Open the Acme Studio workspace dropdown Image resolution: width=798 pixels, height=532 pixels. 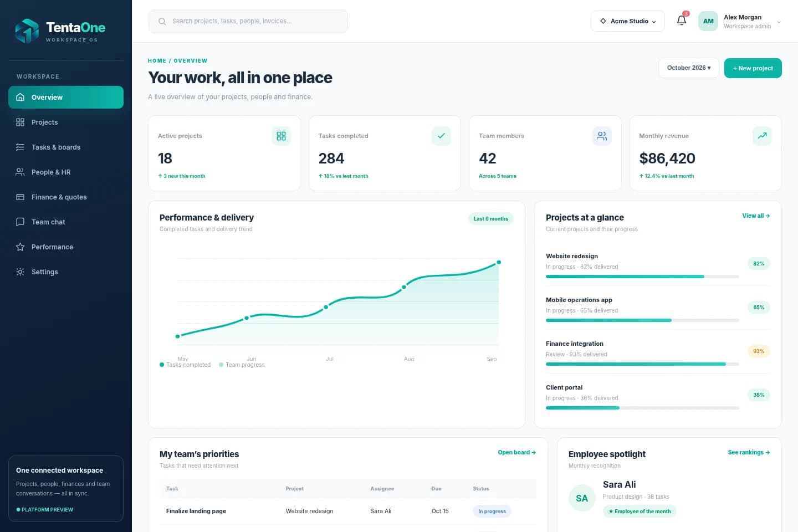(x=627, y=21)
